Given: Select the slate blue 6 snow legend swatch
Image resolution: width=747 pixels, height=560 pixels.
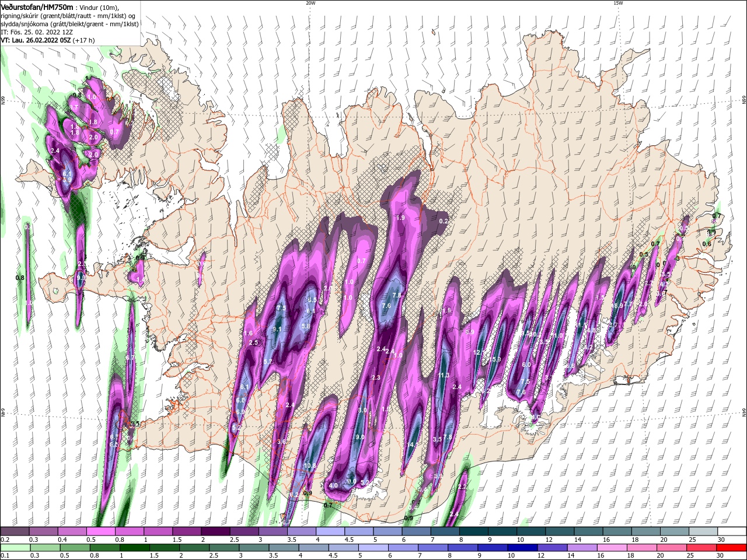Looking at the screenshot, I should tap(416, 531).
